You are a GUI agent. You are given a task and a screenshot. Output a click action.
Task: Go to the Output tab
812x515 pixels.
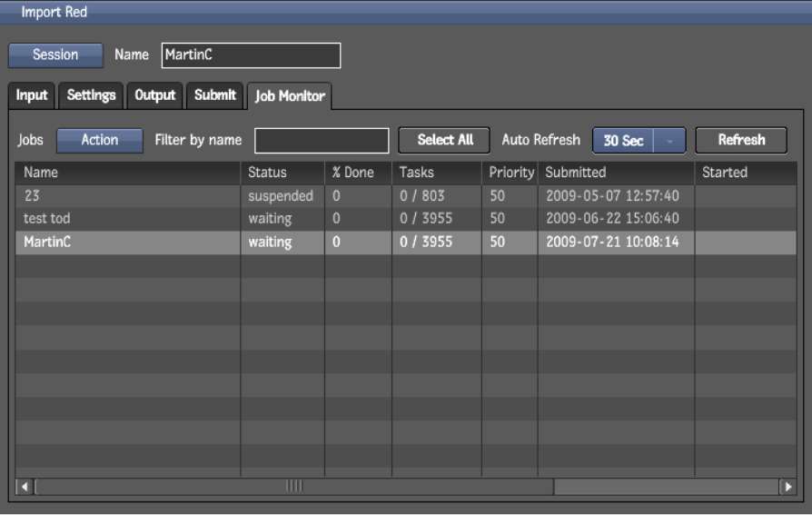(x=155, y=95)
